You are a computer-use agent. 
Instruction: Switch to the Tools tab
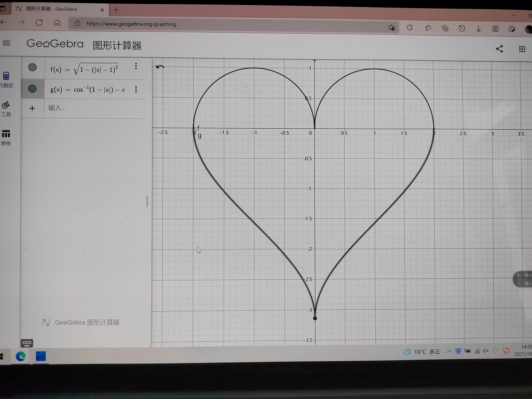tap(6, 109)
